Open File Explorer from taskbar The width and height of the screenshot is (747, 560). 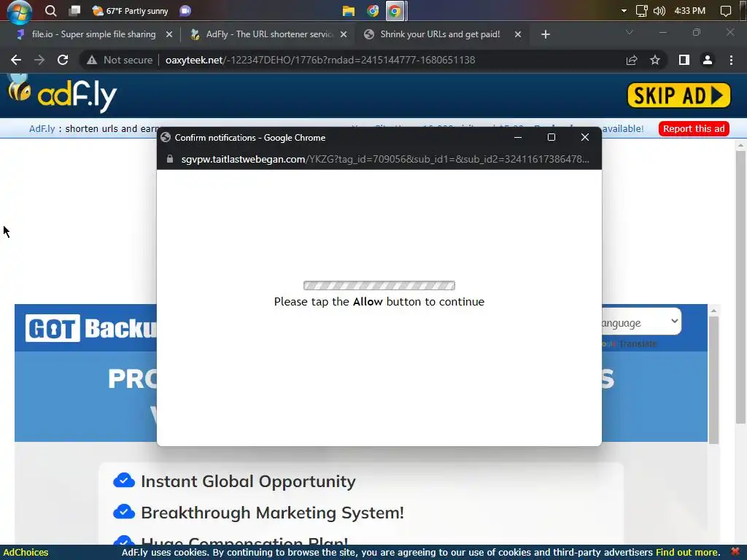tap(348, 11)
